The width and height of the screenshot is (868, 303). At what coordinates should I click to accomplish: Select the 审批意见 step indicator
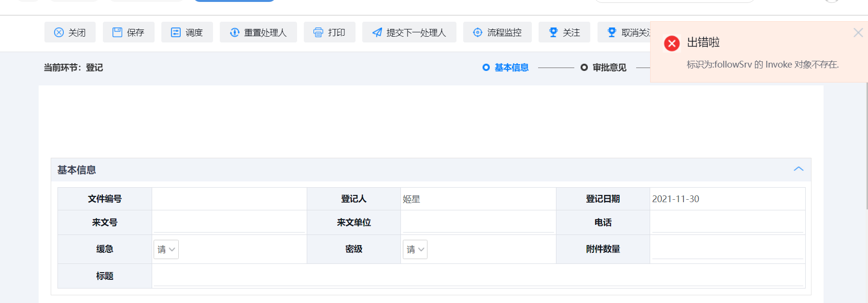[604, 68]
